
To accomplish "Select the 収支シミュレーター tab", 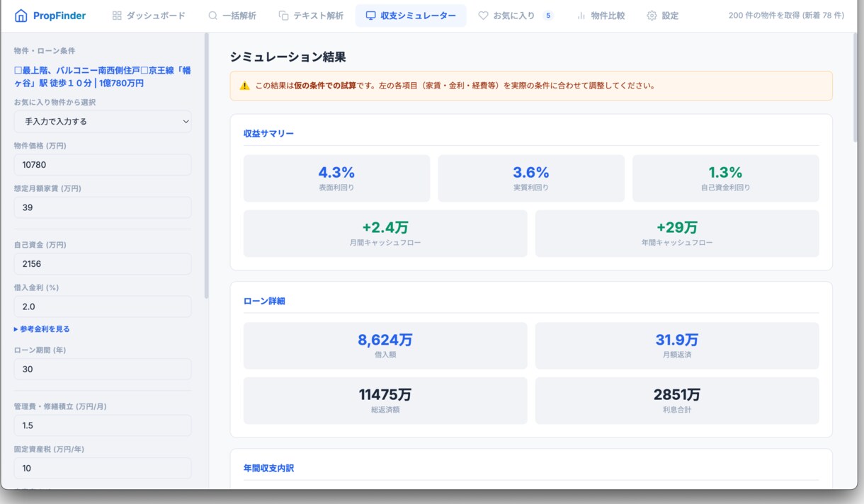I will click(411, 16).
